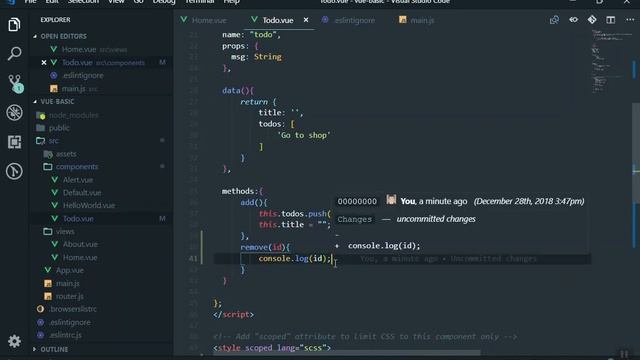Click the Changes link in blame hover

coord(354,220)
